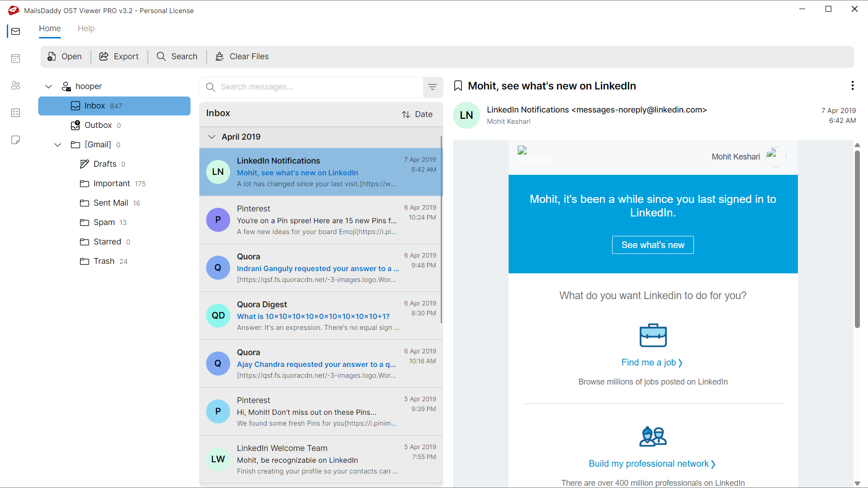
Task: Open the message more options menu
Action: [853, 85]
